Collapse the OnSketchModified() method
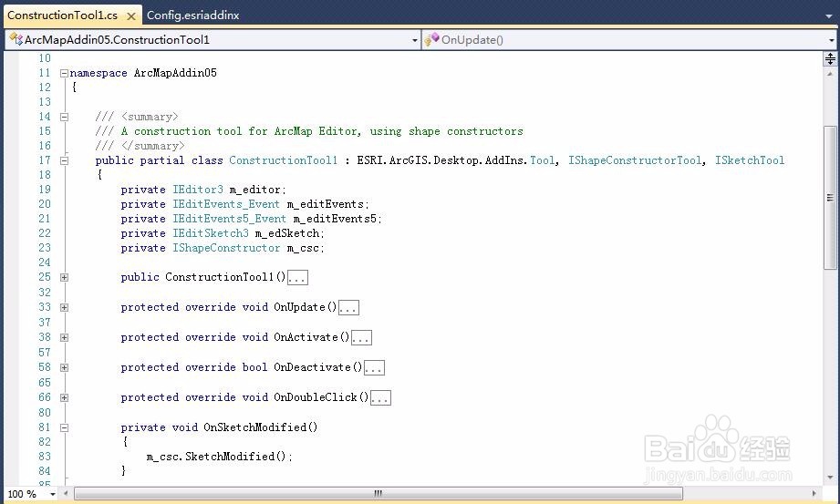The width and height of the screenshot is (840, 504). pos(64,427)
